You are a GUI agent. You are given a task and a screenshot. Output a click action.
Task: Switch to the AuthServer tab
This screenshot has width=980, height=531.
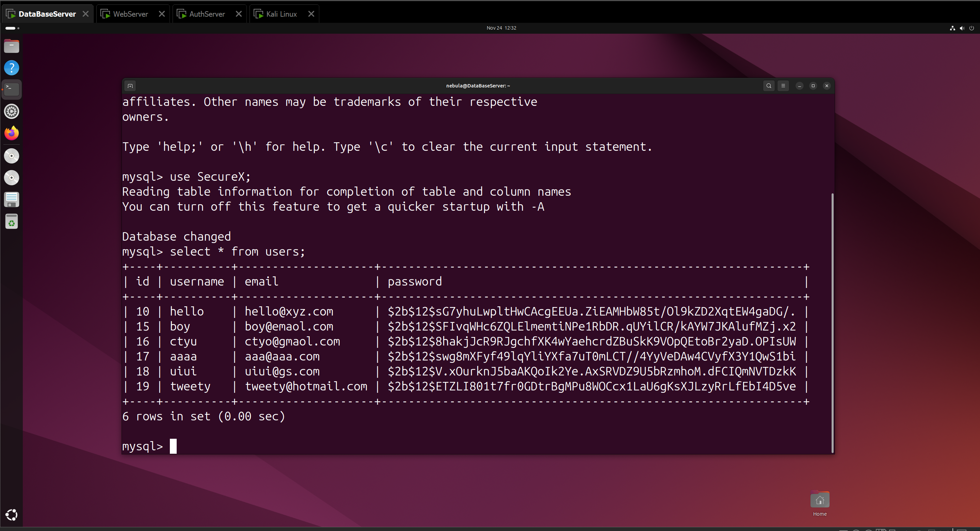(207, 14)
